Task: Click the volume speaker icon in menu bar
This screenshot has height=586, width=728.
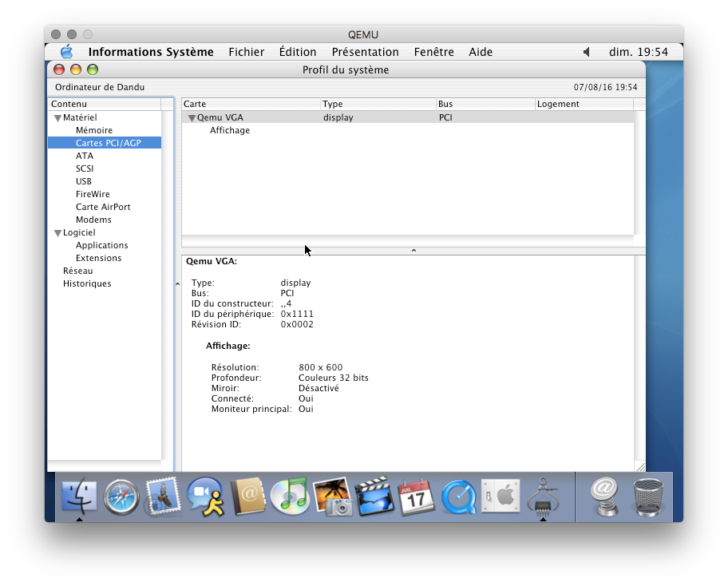Action: coord(587,52)
